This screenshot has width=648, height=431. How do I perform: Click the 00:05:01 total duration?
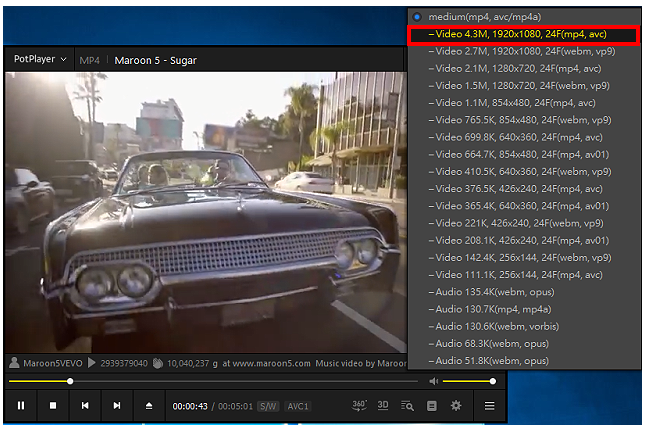pyautogui.click(x=235, y=406)
